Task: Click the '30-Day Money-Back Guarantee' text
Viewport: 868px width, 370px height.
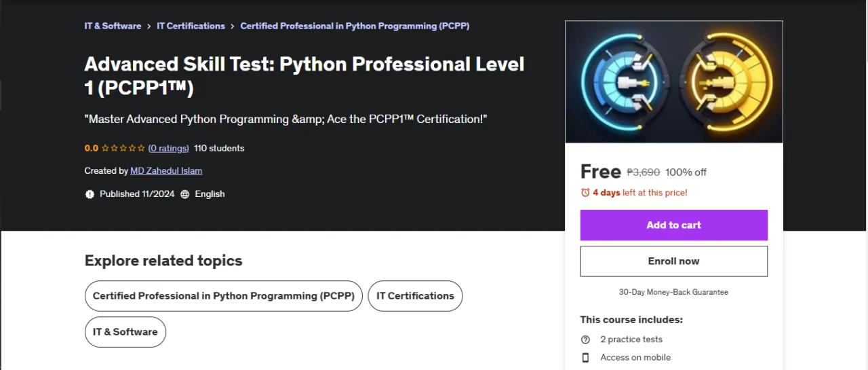Action: click(x=673, y=292)
